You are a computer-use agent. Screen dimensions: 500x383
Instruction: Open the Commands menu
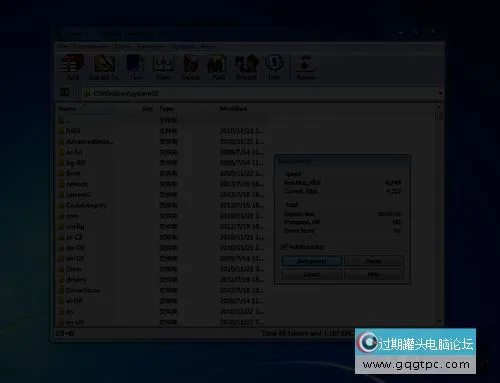click(x=91, y=46)
